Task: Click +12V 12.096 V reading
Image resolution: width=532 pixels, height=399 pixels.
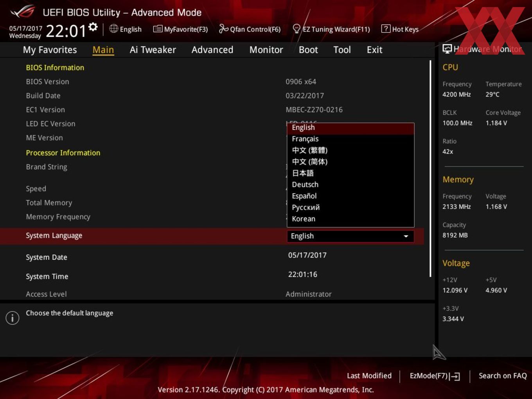Action: pos(455,291)
